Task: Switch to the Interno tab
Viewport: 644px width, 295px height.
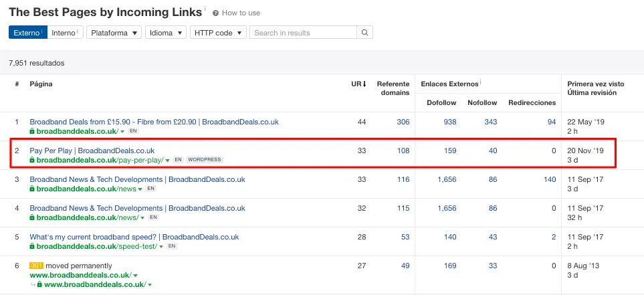Action: tap(66, 33)
